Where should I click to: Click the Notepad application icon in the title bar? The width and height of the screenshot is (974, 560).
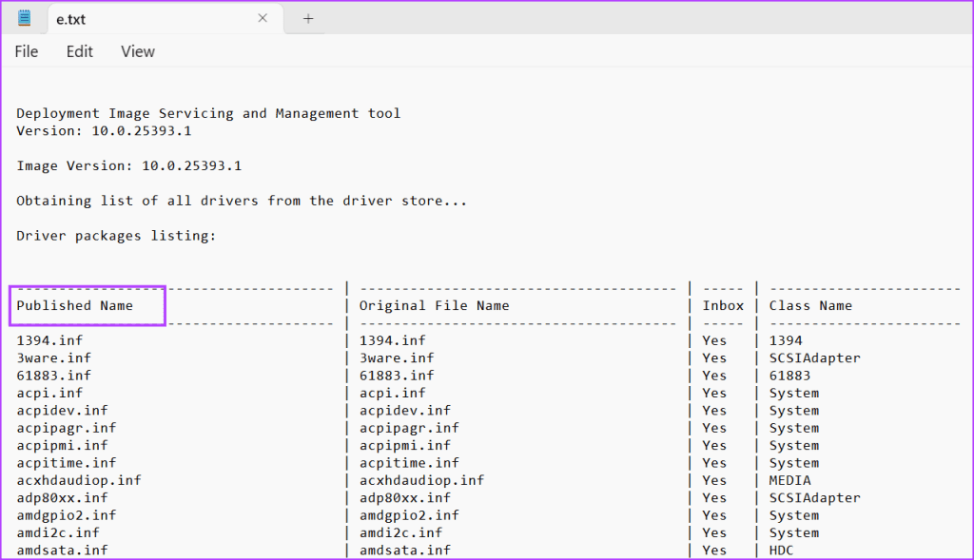(23, 17)
